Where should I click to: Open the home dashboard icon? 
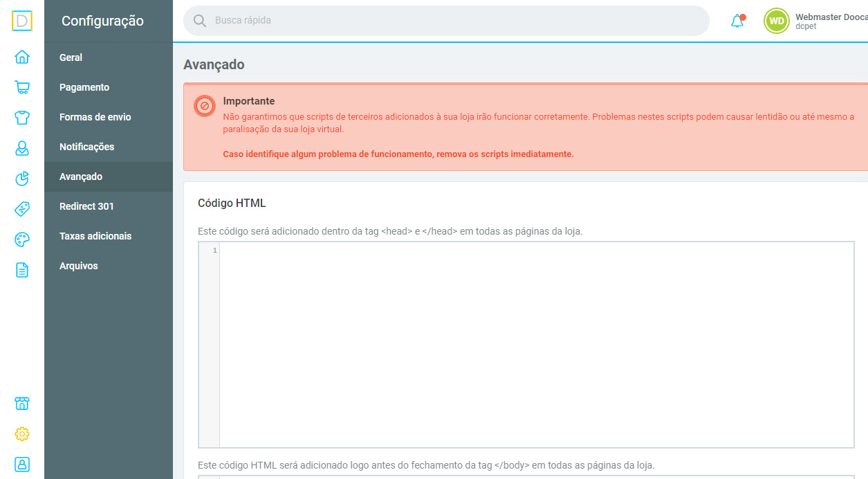[22, 57]
